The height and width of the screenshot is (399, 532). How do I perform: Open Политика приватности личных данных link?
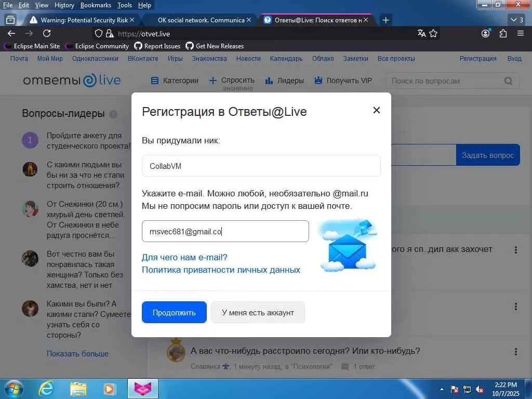[221, 270]
